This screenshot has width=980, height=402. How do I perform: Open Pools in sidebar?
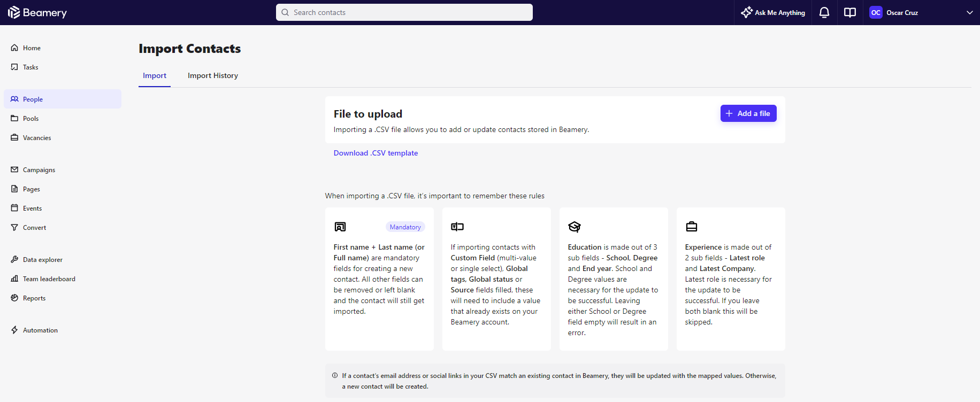63,118
